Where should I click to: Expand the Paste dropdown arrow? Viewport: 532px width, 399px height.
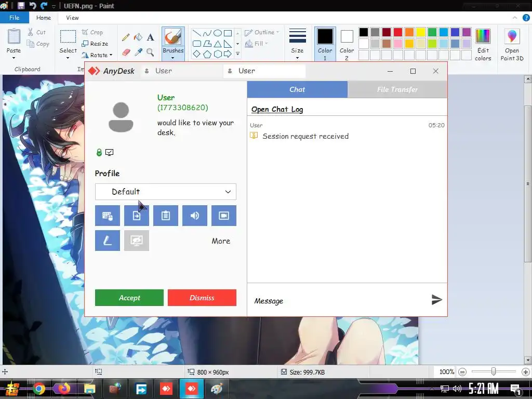coord(14,58)
